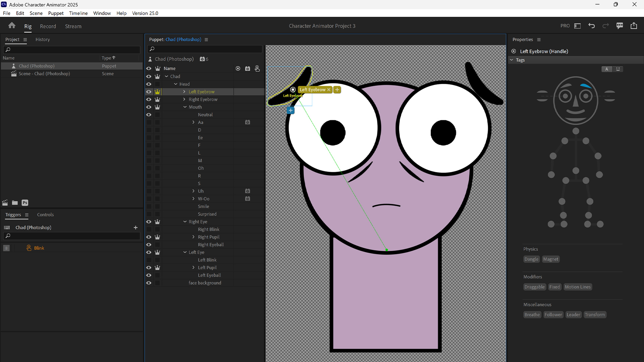This screenshot has width=644, height=362.
Task: Click the Blink trigger icon
Action: [29, 248]
